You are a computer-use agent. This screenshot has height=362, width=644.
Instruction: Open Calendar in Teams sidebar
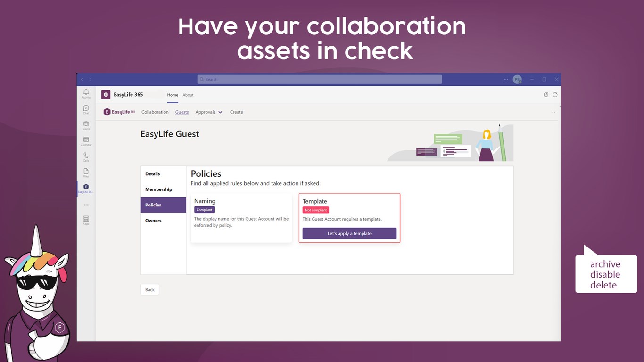[86, 141]
